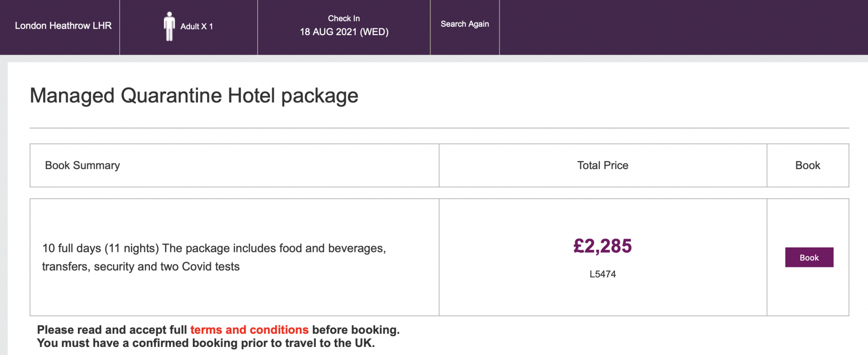Viewport: 868px width, 355px height.
Task: Click the Check In label
Action: pos(344,18)
